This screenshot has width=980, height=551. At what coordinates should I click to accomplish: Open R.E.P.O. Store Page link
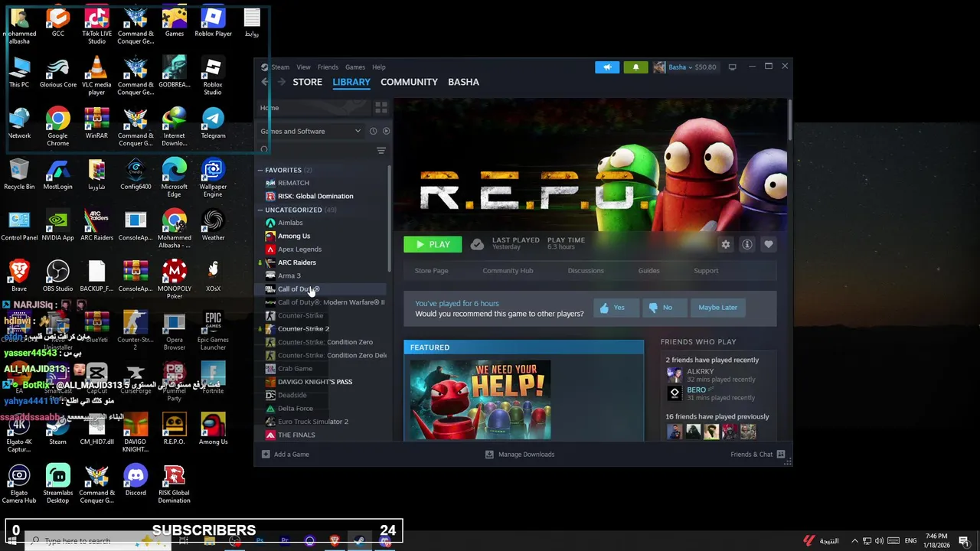point(431,271)
